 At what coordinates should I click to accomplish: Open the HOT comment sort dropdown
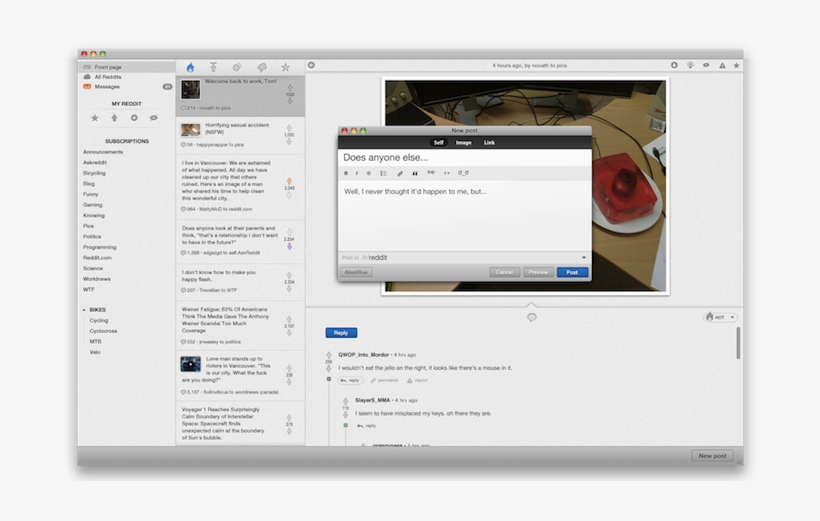[x=721, y=317]
